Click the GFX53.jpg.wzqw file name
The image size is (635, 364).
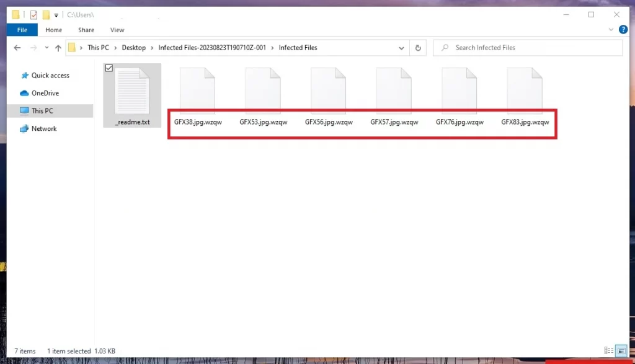263,122
